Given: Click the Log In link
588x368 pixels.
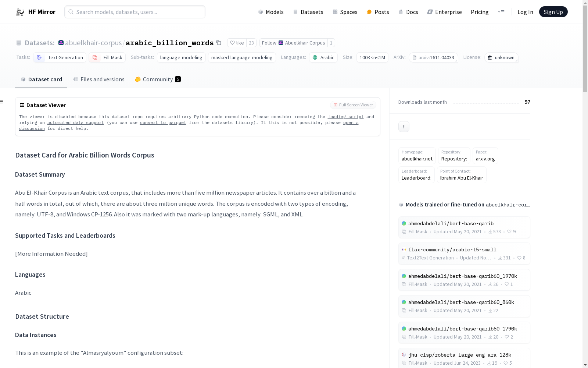Looking at the screenshot, I should [x=525, y=12].
